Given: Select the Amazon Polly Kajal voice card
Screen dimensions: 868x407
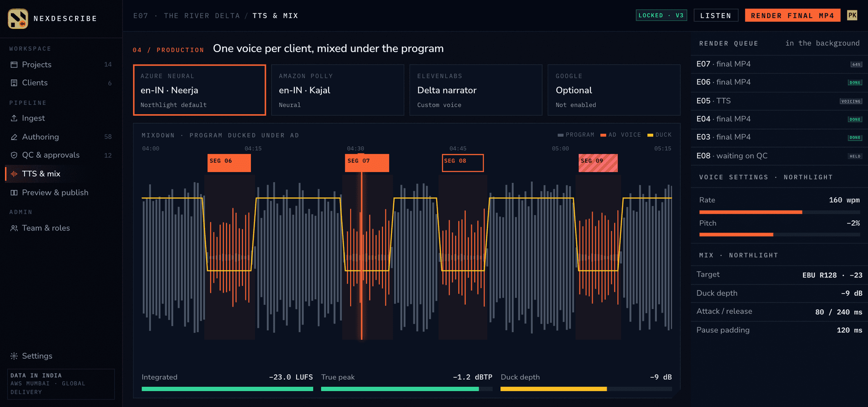Looking at the screenshot, I should click(338, 90).
